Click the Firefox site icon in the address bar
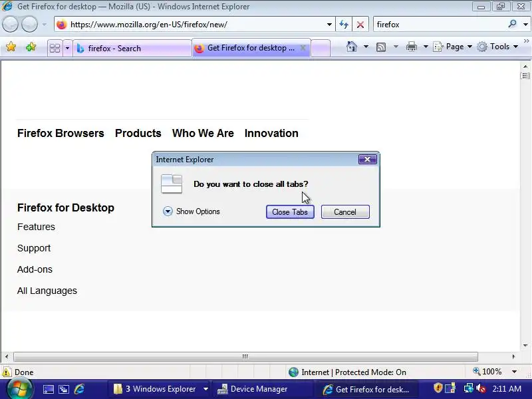Viewport: 532px width, 399px height. pyautogui.click(x=61, y=25)
